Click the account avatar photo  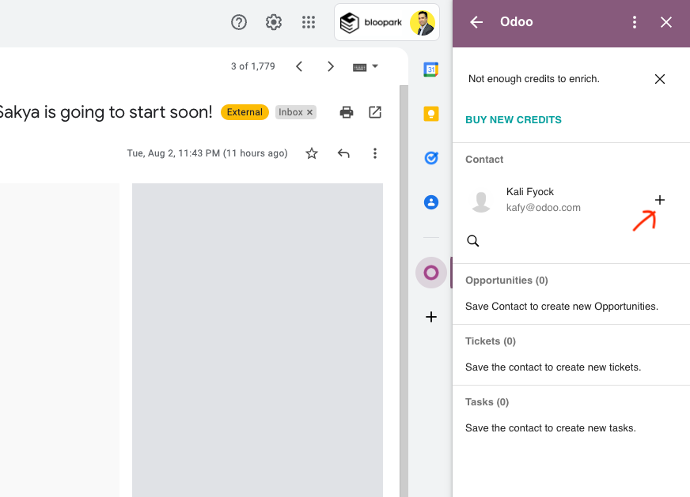tap(422, 22)
